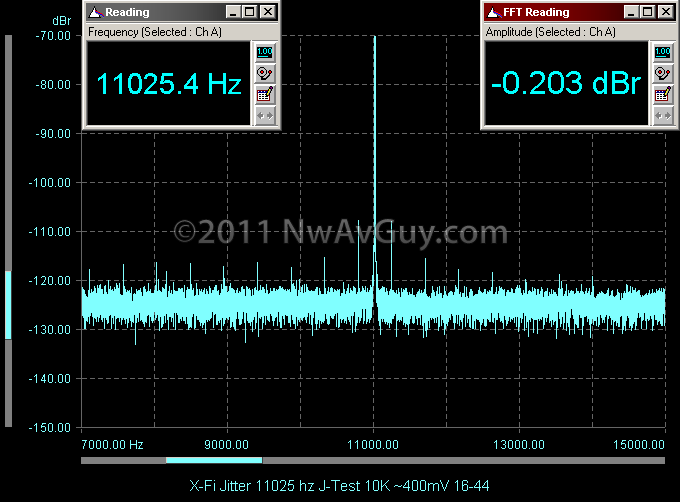Viewport: 680px width, 502px height.
Task: Click the horizontal scrollbar track right of the thumb
Action: [464, 460]
